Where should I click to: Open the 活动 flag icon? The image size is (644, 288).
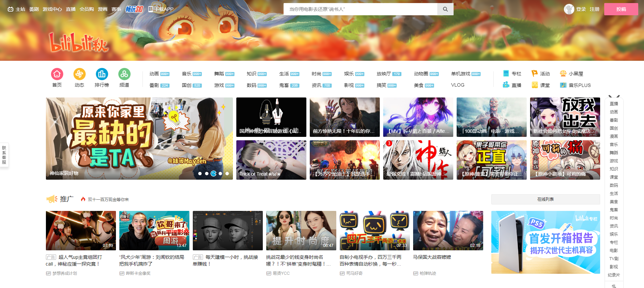click(535, 73)
